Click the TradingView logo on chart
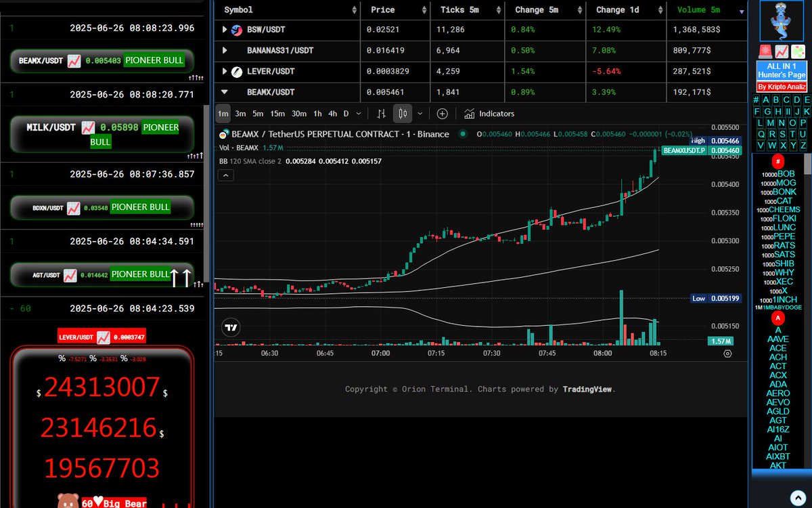 [x=231, y=328]
